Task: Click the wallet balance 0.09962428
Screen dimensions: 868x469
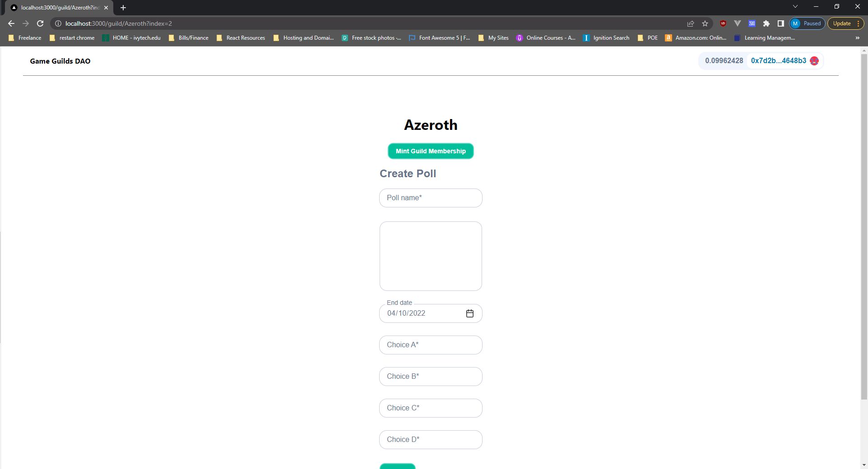Action: (724, 60)
